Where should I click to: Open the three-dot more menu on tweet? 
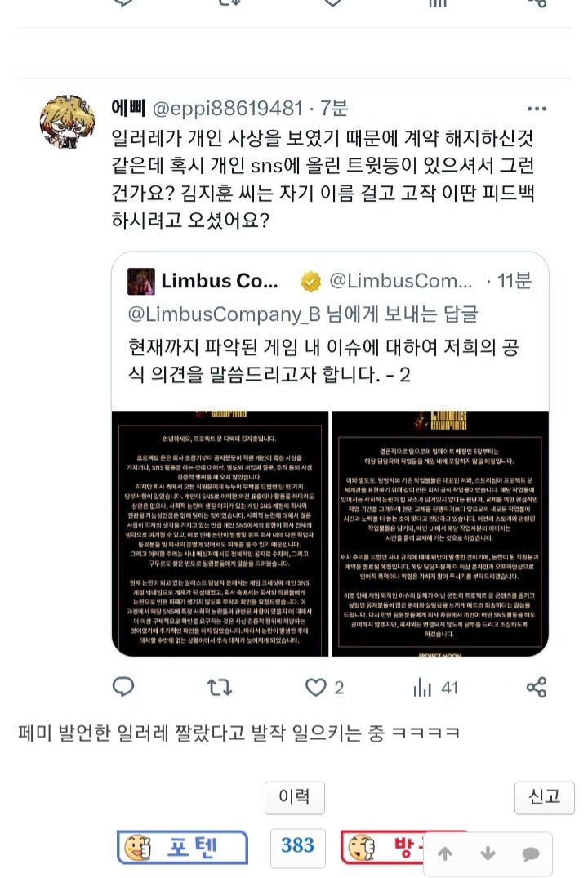(x=537, y=109)
